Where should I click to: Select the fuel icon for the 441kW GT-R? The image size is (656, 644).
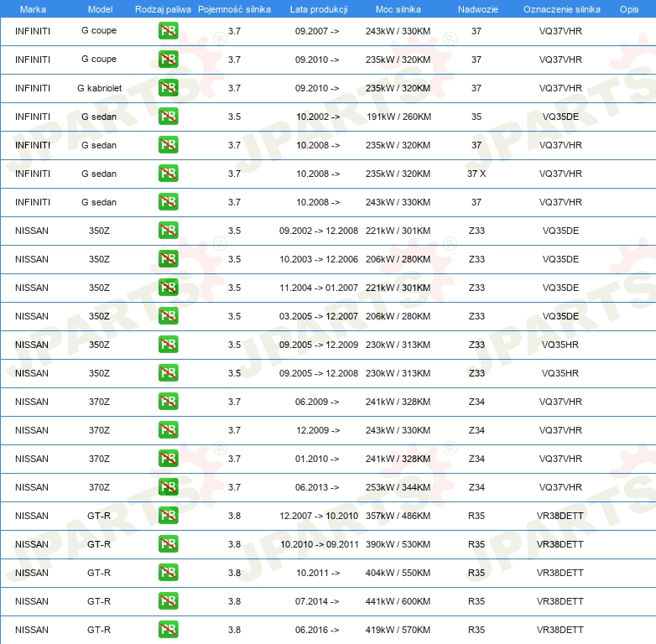168,601
